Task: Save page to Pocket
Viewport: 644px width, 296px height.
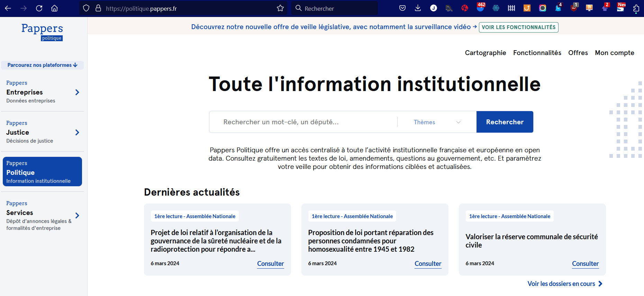Action: point(402,8)
